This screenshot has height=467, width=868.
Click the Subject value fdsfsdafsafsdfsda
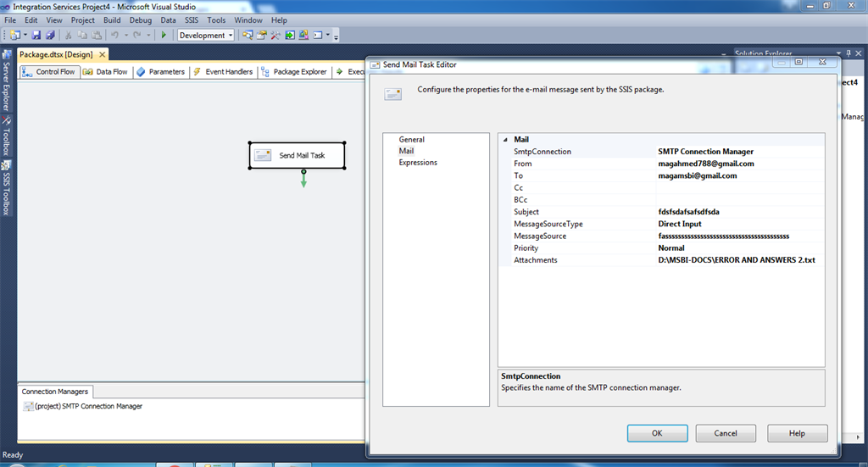[x=739, y=211]
